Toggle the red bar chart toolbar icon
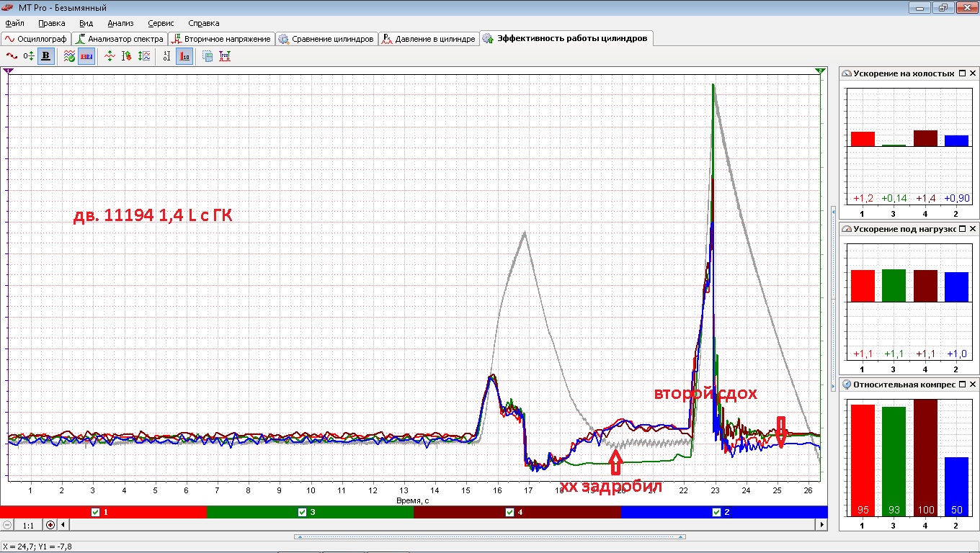 tap(184, 55)
